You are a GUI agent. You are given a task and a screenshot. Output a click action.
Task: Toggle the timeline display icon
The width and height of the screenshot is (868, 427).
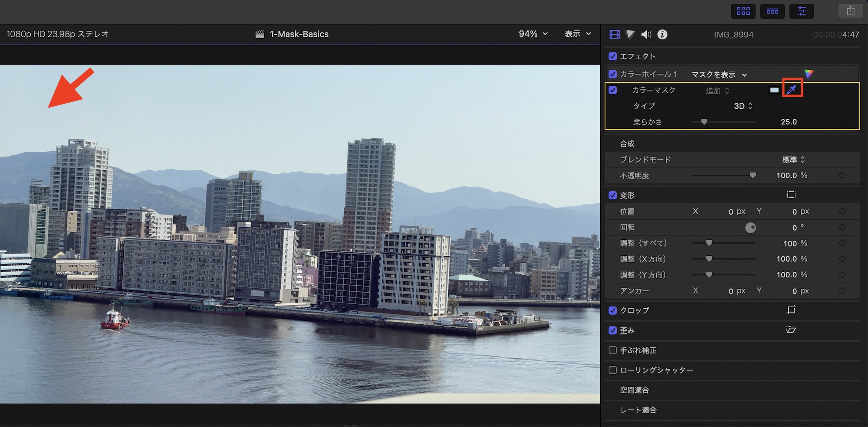click(772, 11)
